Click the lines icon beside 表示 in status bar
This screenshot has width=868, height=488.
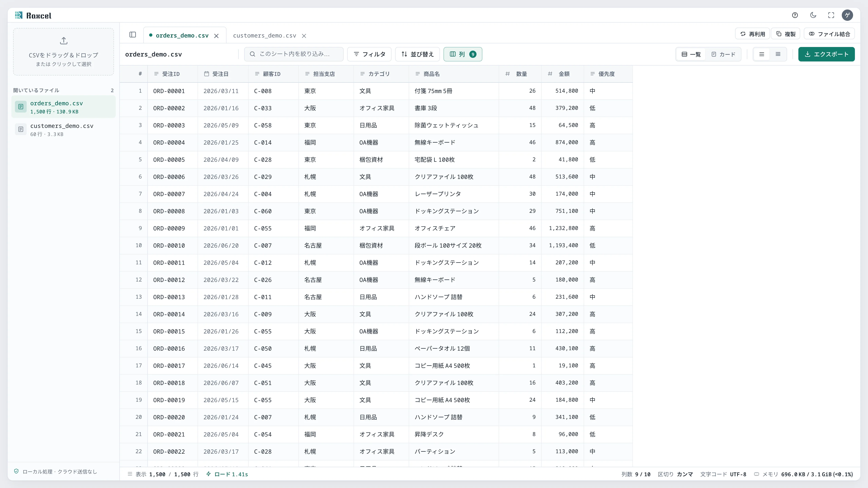point(130,474)
